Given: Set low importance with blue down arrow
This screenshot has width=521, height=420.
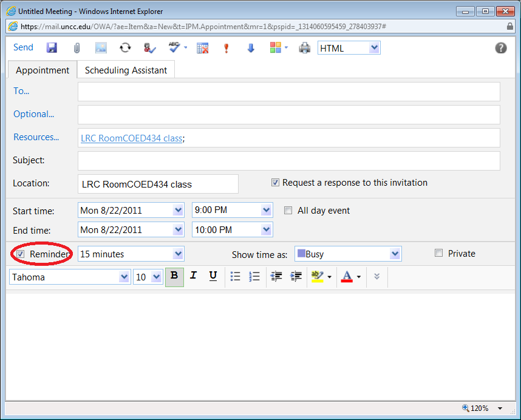Looking at the screenshot, I should pyautogui.click(x=251, y=48).
